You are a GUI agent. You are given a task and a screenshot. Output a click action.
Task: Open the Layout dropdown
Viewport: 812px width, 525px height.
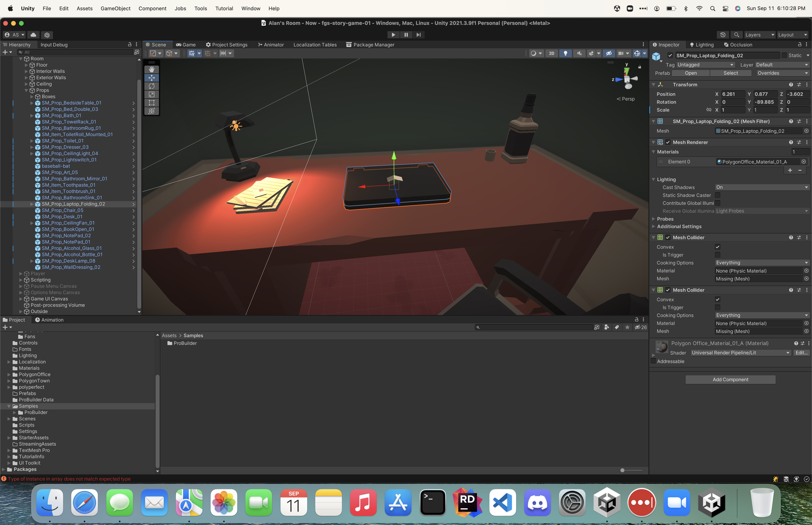pos(792,35)
